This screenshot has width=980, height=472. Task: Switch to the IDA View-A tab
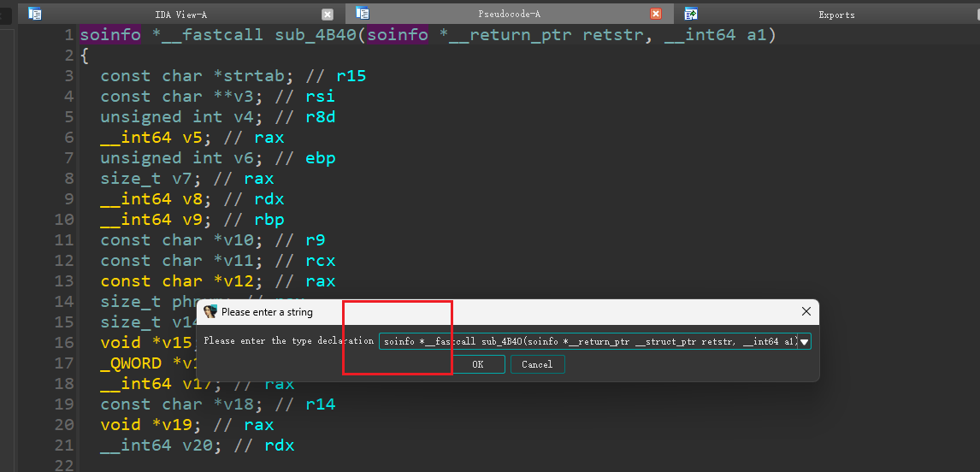[180, 15]
